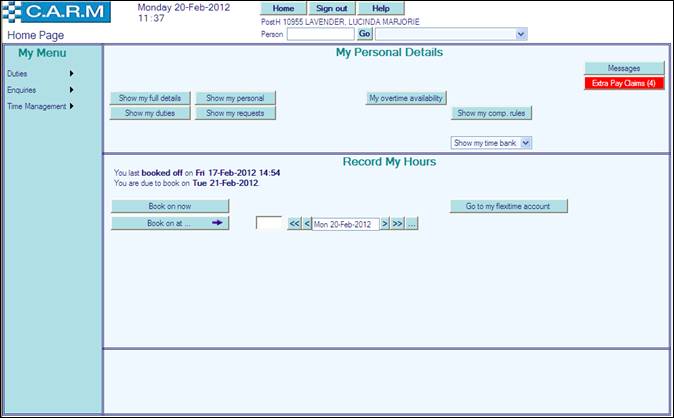Open 'Show my time bank' dropdown
Image resolution: width=674 pixels, height=418 pixels.
[x=492, y=143]
